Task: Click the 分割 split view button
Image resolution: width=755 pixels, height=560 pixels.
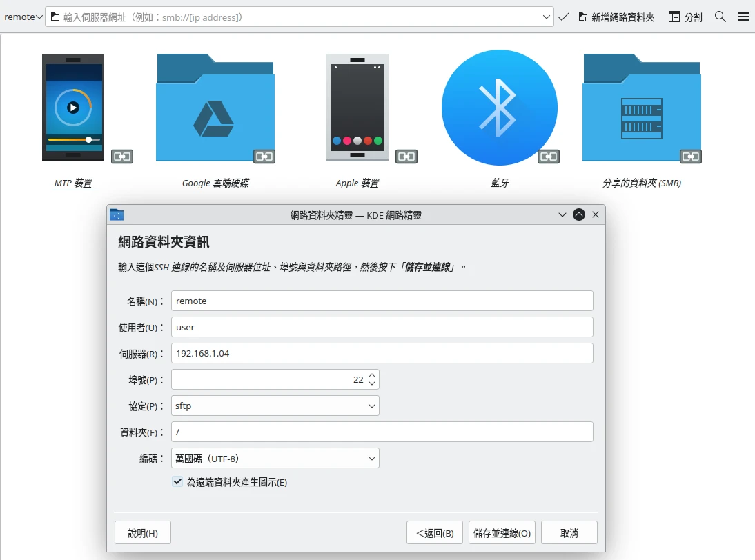Action: [685, 17]
